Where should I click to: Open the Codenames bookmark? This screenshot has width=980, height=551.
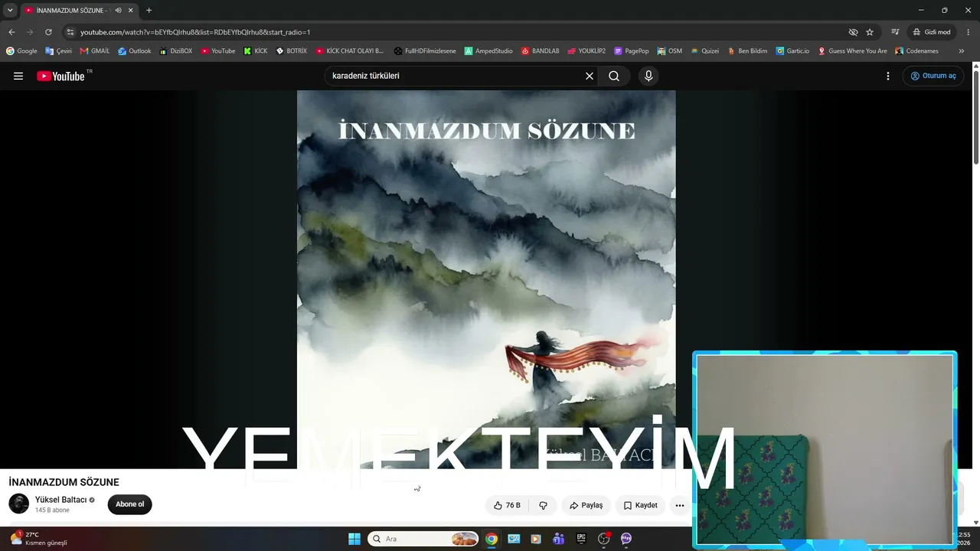(916, 51)
